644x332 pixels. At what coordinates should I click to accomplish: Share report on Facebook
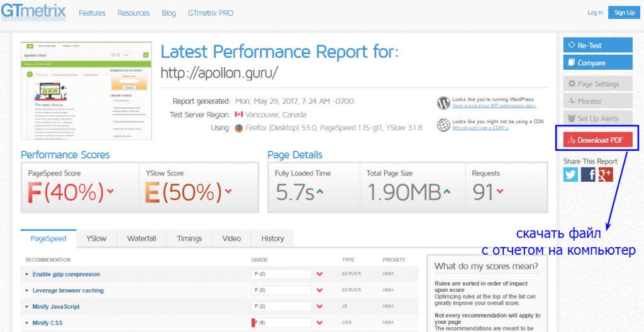[x=588, y=175]
